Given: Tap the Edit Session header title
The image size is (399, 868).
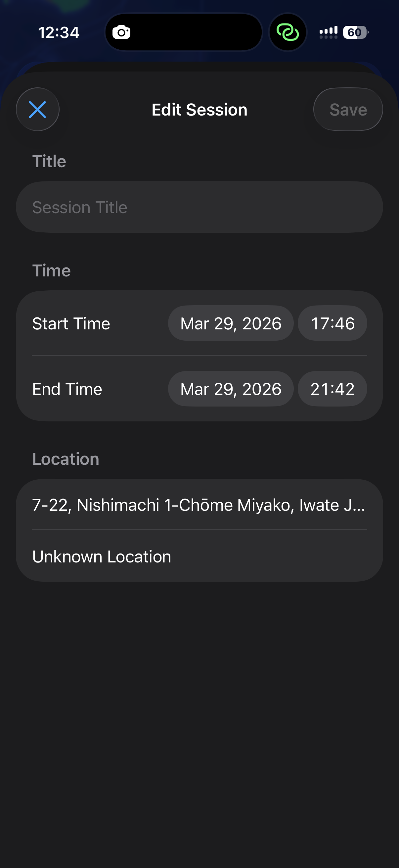Looking at the screenshot, I should (199, 110).
